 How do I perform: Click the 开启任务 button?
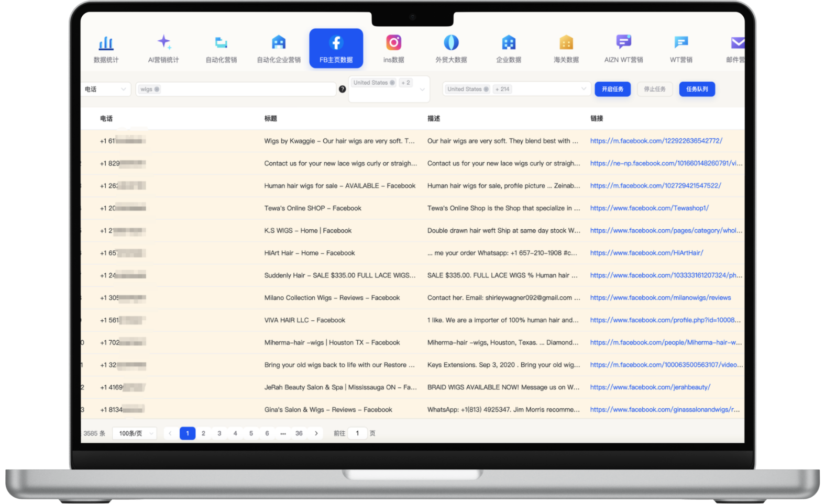(612, 89)
